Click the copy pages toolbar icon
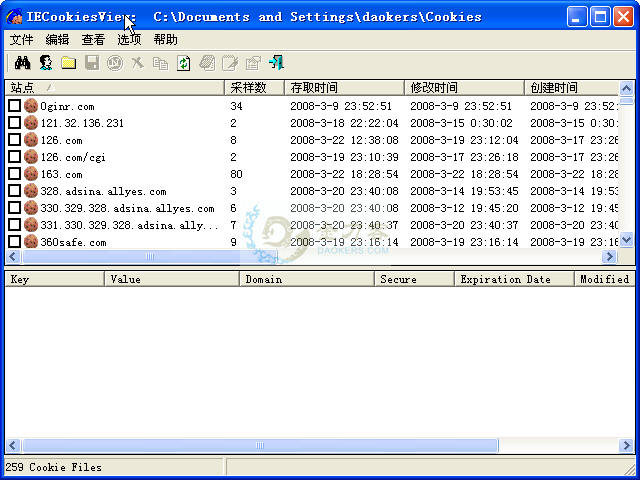 [160, 63]
